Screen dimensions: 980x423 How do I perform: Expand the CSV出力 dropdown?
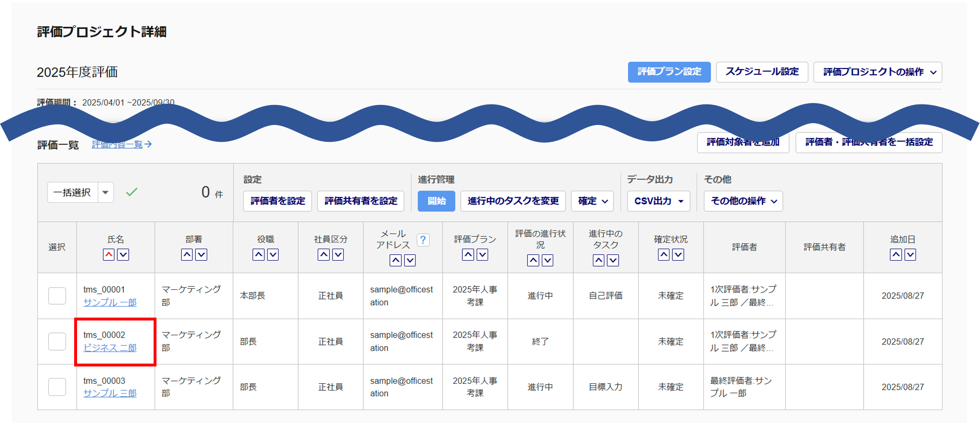tap(658, 201)
